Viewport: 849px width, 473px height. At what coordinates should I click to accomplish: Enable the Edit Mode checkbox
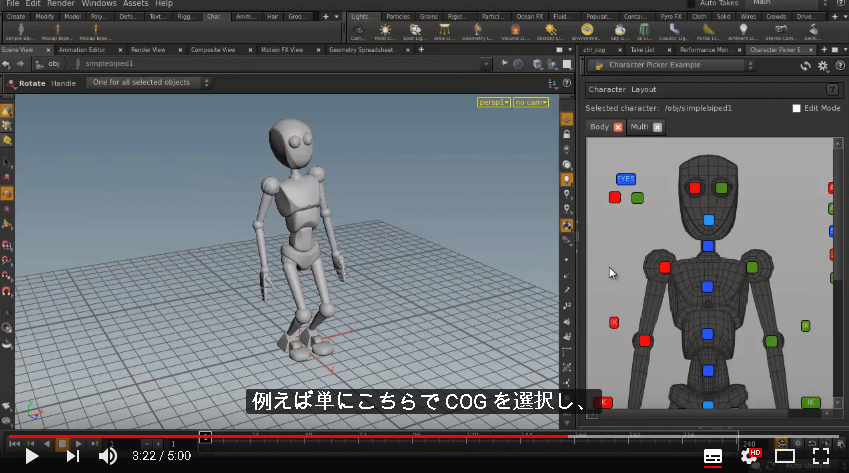coord(796,108)
